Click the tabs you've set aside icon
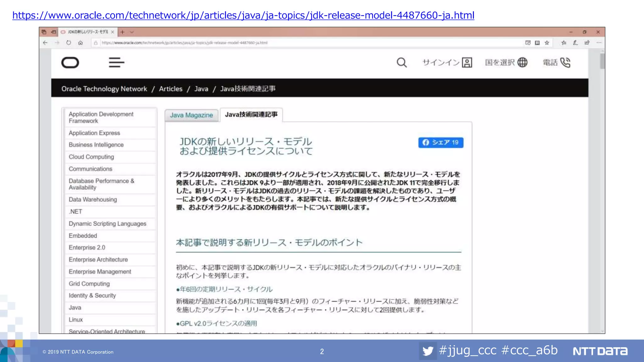Viewport: 644px width, 362px height. point(44,32)
